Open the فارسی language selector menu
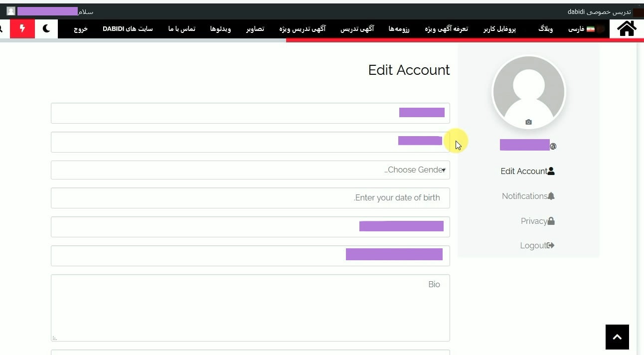This screenshot has width=644, height=355. tap(582, 29)
